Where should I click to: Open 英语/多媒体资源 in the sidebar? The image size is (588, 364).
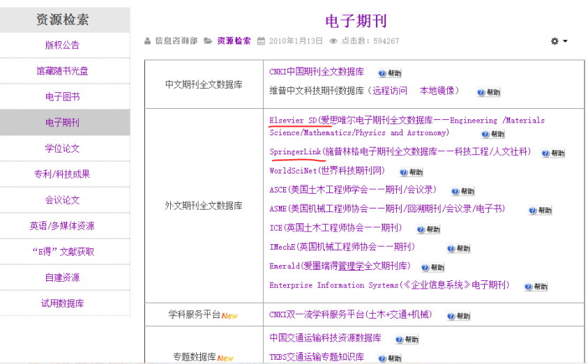(62, 226)
